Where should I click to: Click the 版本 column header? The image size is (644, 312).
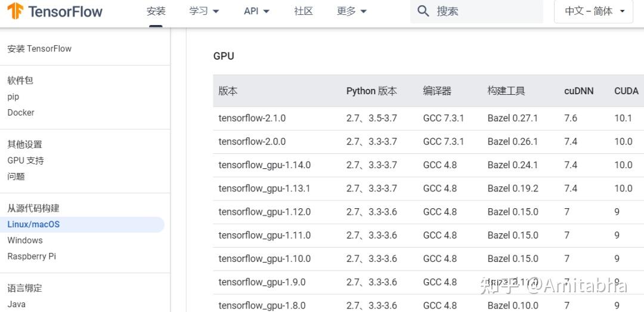[x=228, y=91]
